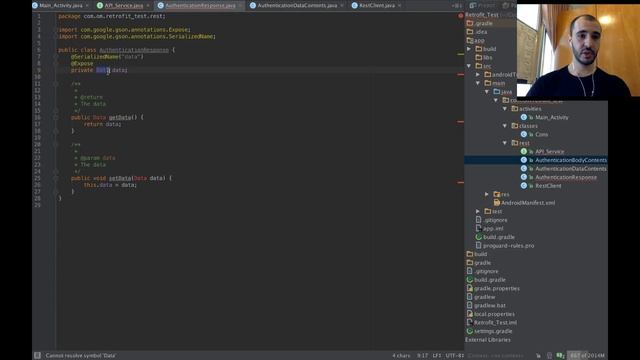Click the inspector hector icon in status bar

[549, 356]
